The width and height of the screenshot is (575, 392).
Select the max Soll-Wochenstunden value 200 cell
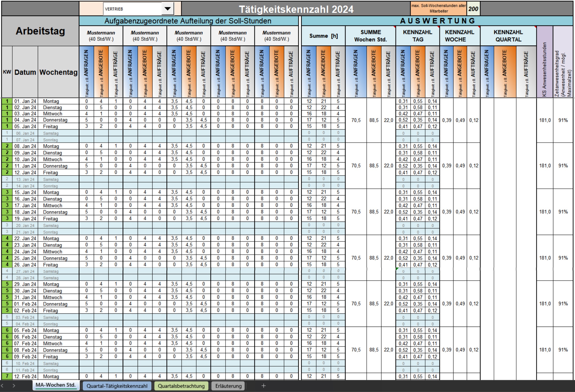point(473,9)
